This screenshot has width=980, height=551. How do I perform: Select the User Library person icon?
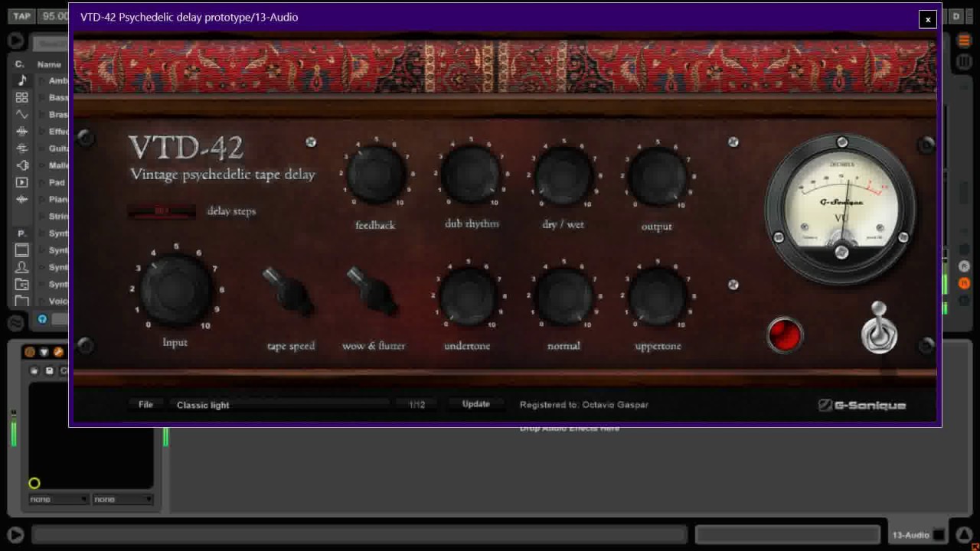click(x=21, y=267)
